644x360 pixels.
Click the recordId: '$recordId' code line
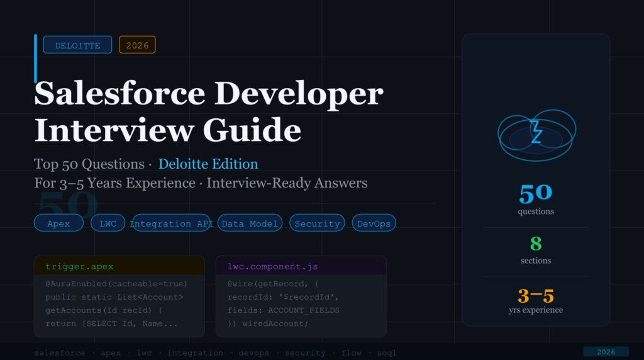(283, 296)
